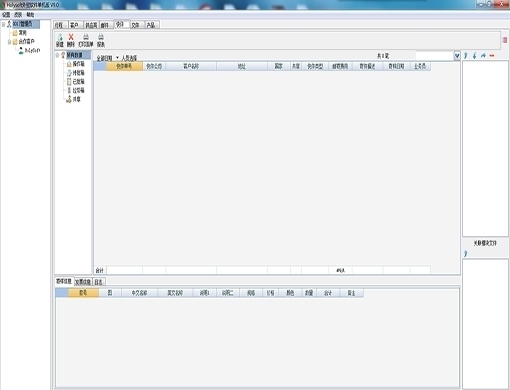The width and height of the screenshot is (510, 390).
Task: Switch to the products tab
Action: point(151,25)
